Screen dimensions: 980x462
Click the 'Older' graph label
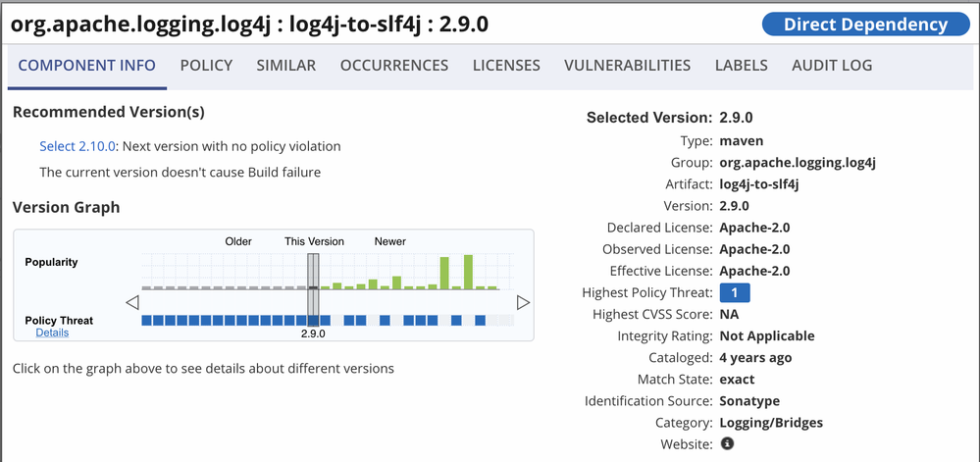coord(238,241)
